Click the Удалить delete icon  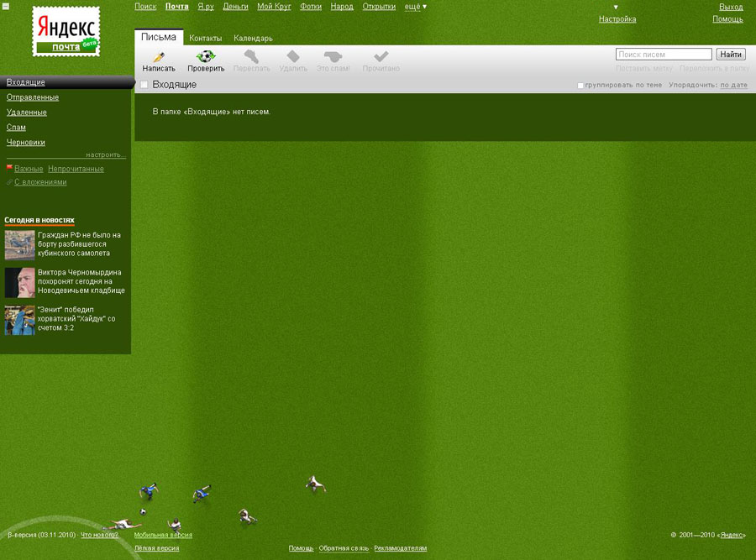point(293,56)
